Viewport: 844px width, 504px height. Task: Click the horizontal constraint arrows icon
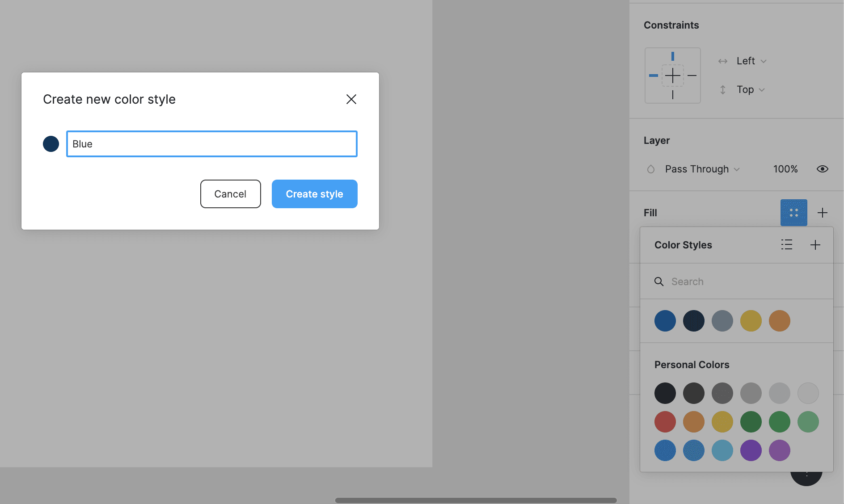723,61
